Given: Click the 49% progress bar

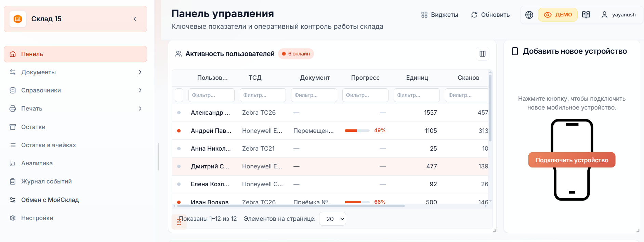Looking at the screenshot, I should tap(357, 130).
